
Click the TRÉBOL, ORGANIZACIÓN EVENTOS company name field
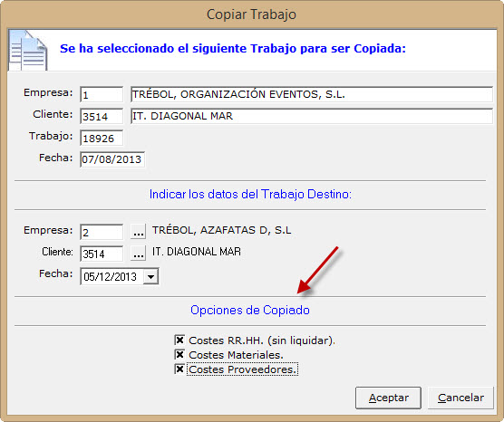coord(312,94)
